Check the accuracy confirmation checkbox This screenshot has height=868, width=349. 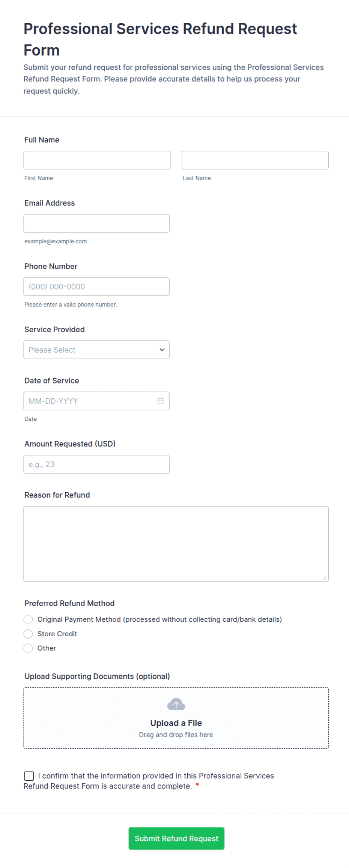pos(29,776)
